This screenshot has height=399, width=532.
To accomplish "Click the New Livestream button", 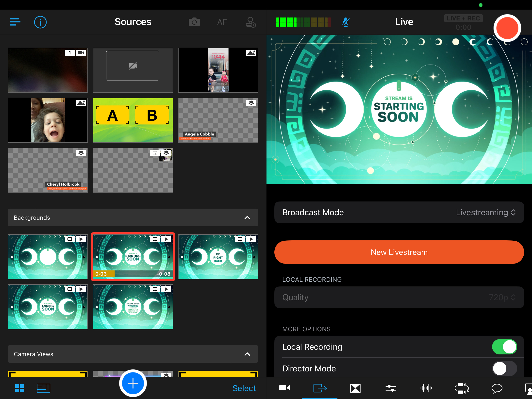I will click(x=399, y=252).
